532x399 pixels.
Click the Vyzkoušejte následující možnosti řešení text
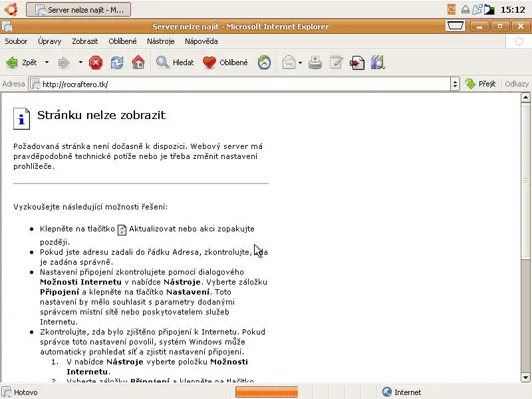point(90,207)
